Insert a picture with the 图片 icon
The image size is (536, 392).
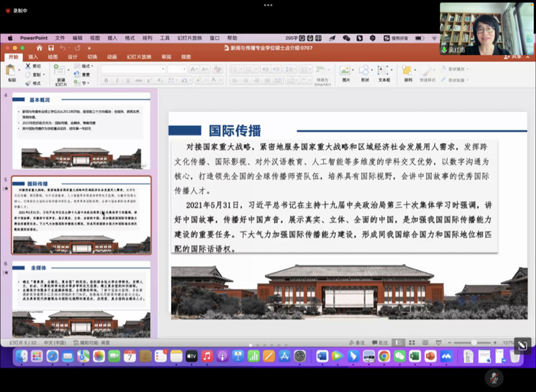[x=345, y=71]
